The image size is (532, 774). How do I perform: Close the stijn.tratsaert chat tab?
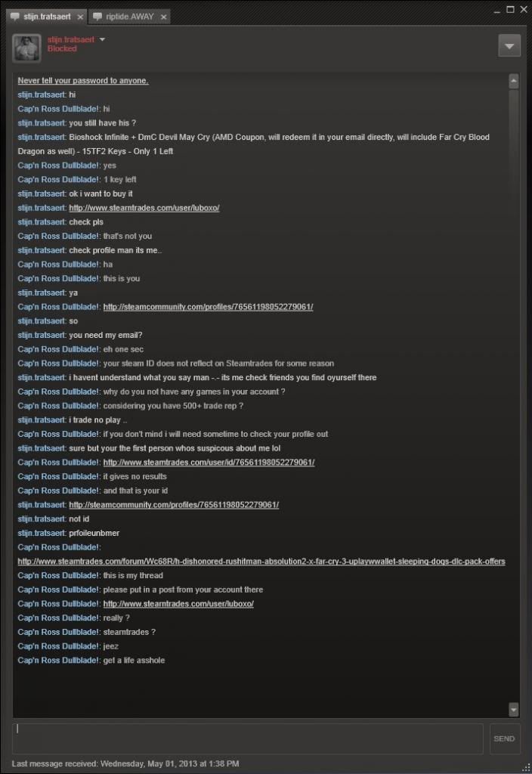(x=80, y=17)
